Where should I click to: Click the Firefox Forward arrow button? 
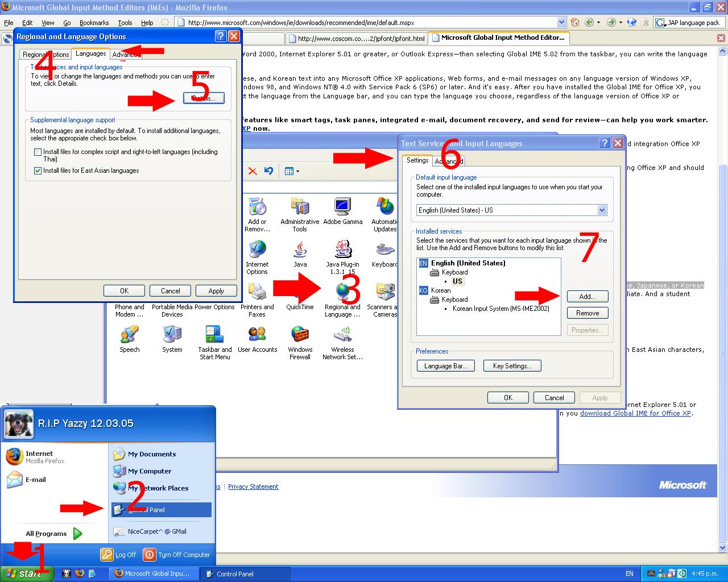pos(611,23)
